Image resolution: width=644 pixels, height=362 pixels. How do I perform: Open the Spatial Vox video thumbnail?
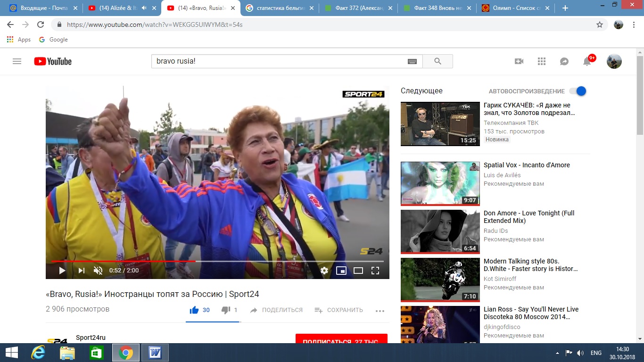click(x=440, y=184)
